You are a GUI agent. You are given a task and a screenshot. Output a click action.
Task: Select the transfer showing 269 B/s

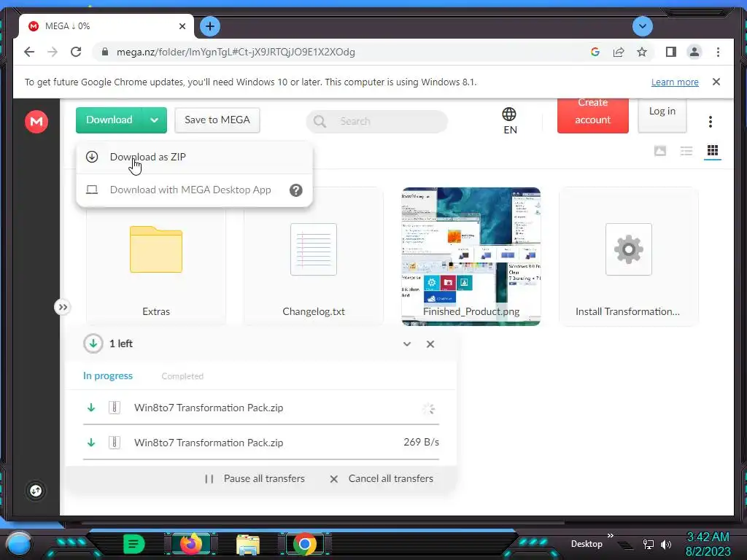261,443
